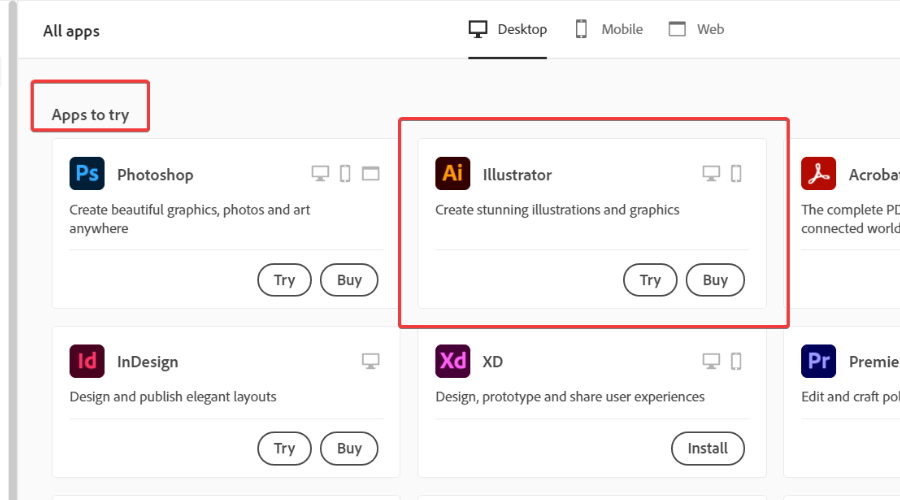
Task: Click 'Design and publish elegant layouts' description
Action: pyautogui.click(x=173, y=397)
